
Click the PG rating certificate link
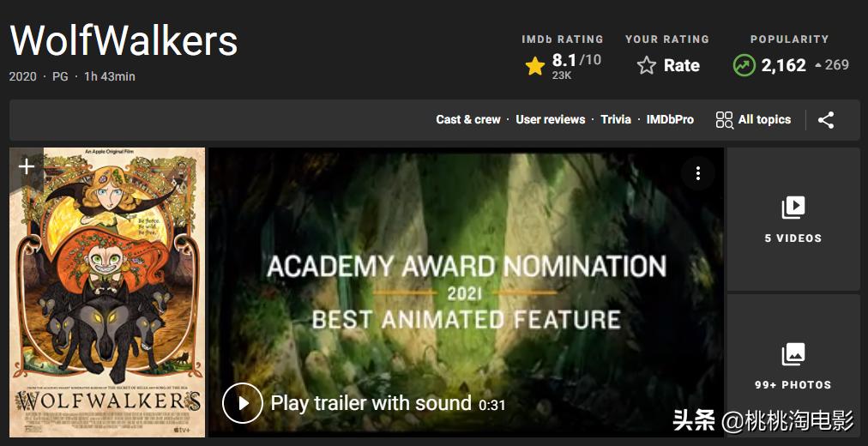point(60,76)
